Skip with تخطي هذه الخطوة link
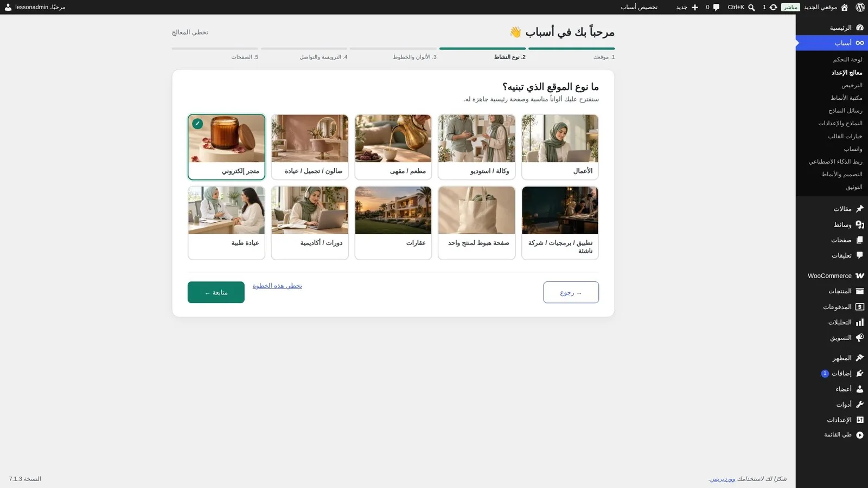The width and height of the screenshot is (868, 488). 277,286
